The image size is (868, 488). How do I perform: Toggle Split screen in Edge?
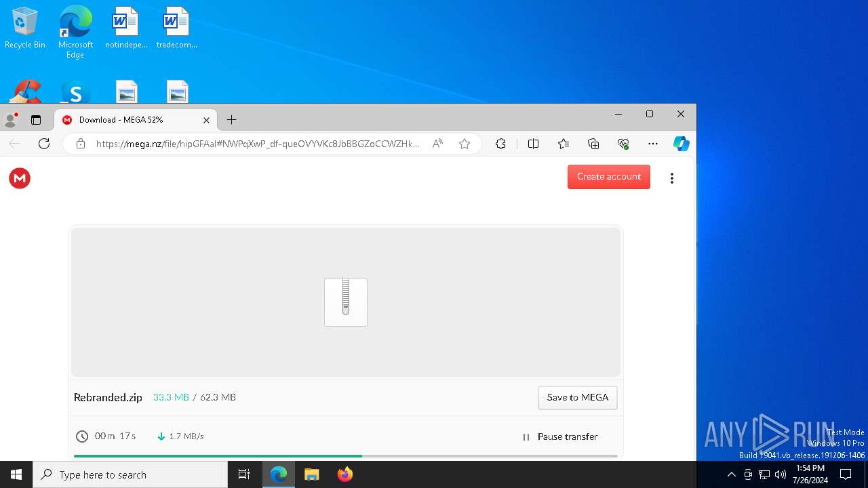click(533, 144)
